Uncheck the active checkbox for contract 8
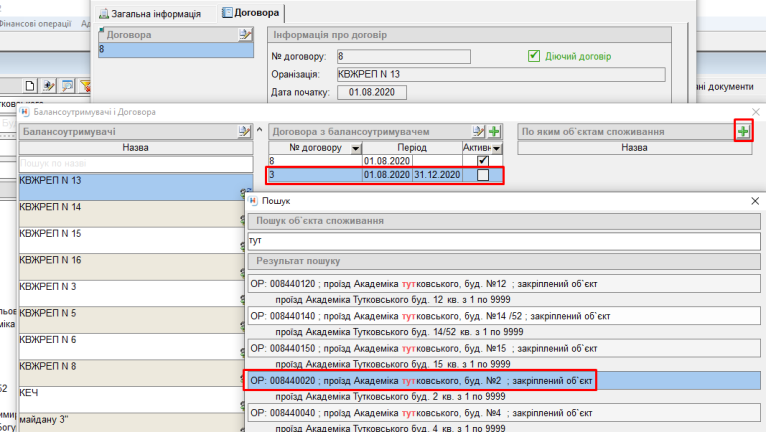This screenshot has height=432, width=766. point(483,160)
